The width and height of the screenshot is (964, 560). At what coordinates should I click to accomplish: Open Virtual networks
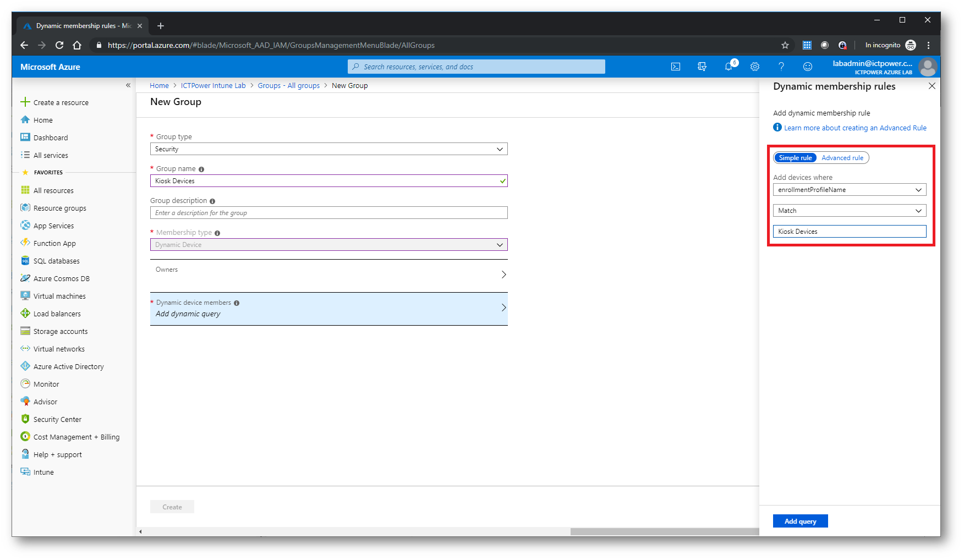point(59,349)
